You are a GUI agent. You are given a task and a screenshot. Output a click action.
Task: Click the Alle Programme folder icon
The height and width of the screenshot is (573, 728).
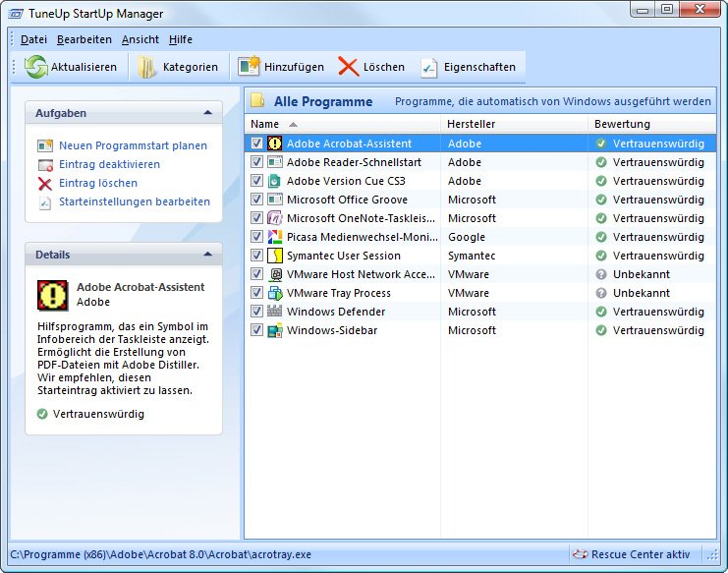pos(257,101)
